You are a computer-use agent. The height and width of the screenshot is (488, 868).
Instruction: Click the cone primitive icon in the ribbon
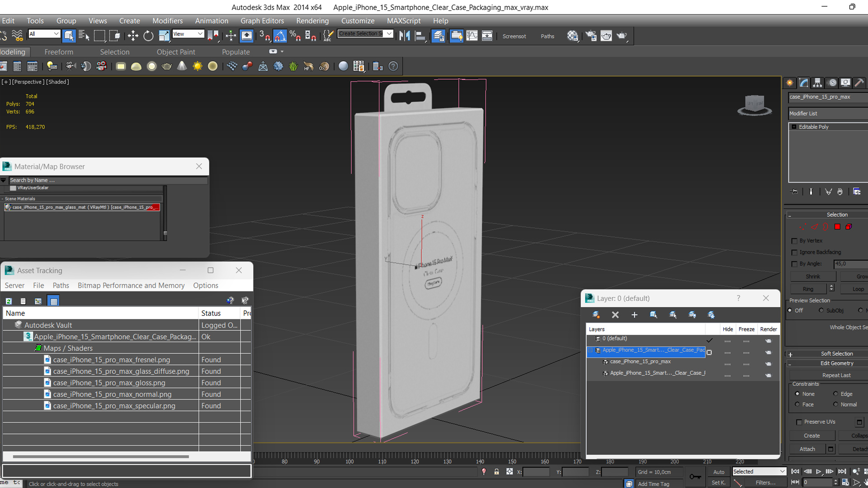click(x=182, y=66)
